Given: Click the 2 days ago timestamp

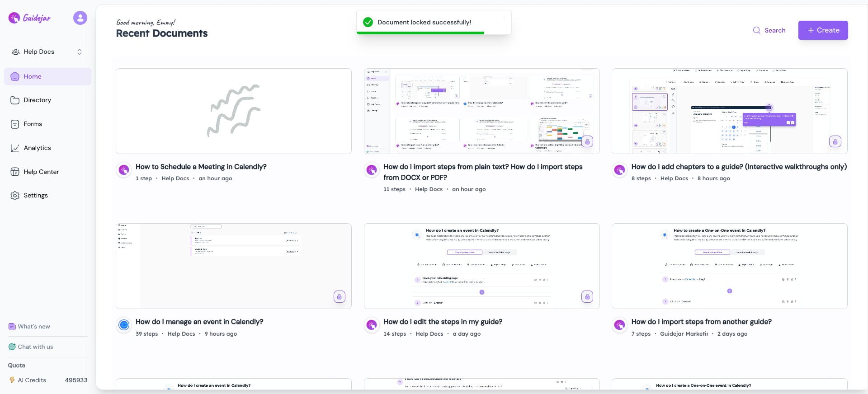Looking at the screenshot, I should (x=732, y=334).
